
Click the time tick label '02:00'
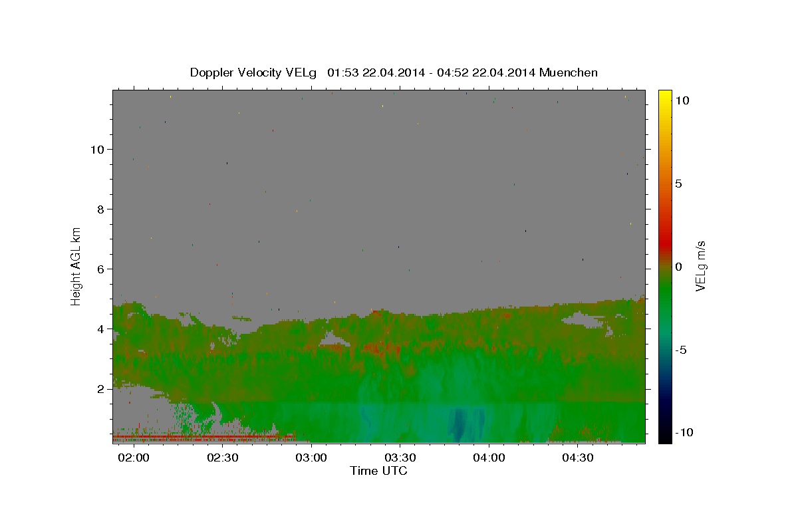(x=134, y=458)
